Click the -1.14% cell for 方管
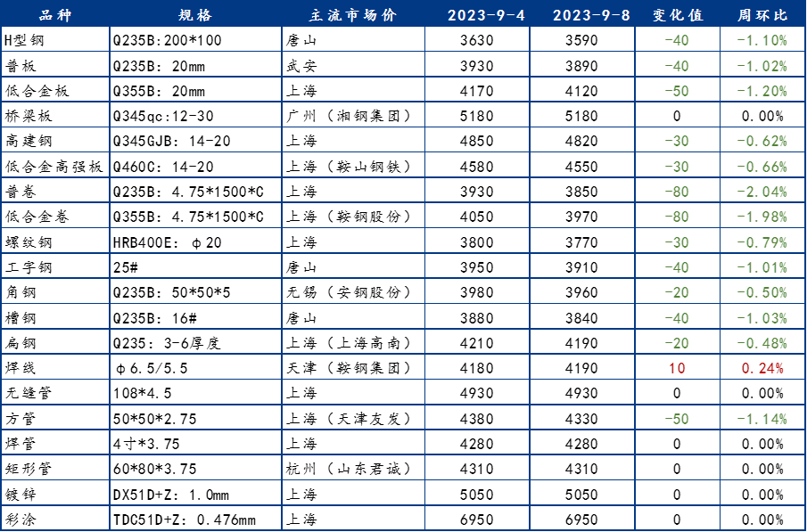The width and height of the screenshot is (807, 532). pyautogui.click(x=762, y=418)
